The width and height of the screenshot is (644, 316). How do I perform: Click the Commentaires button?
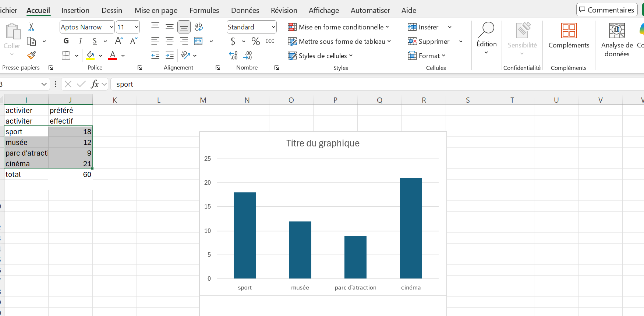click(x=606, y=10)
